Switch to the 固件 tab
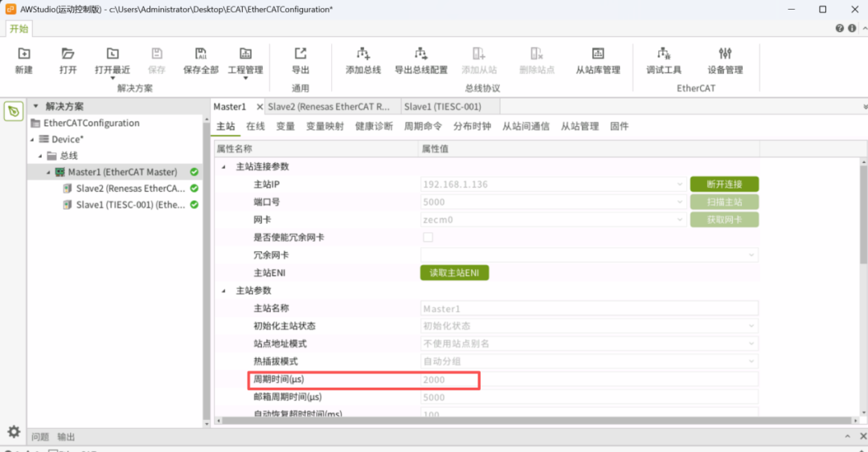 click(x=619, y=126)
